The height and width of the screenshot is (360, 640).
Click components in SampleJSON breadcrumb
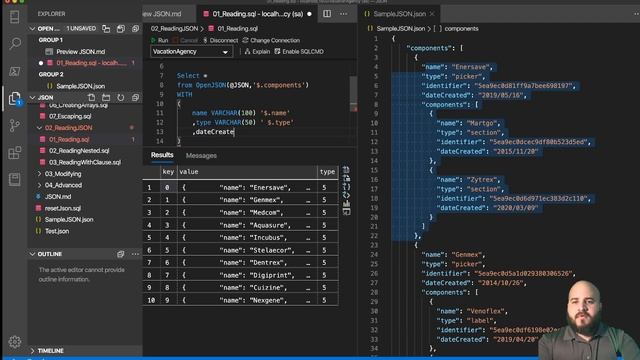coord(461,29)
